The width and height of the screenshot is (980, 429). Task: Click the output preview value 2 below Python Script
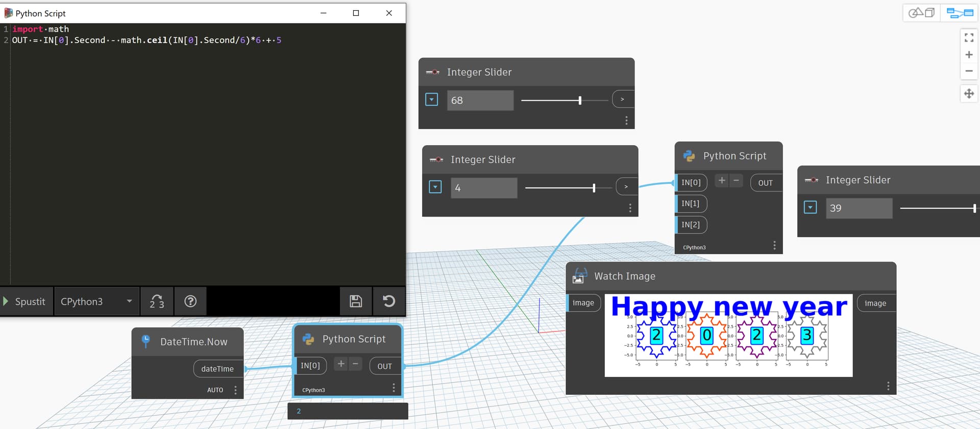click(299, 411)
